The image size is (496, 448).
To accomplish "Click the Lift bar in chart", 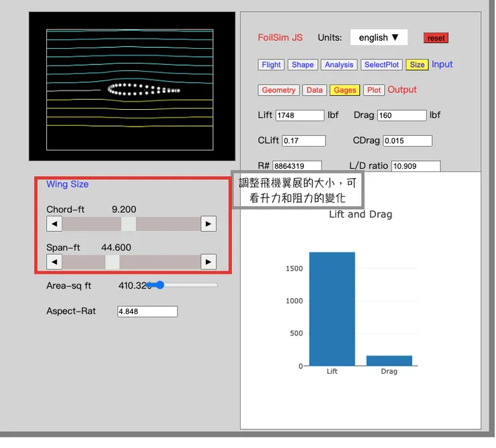I will point(332,309).
